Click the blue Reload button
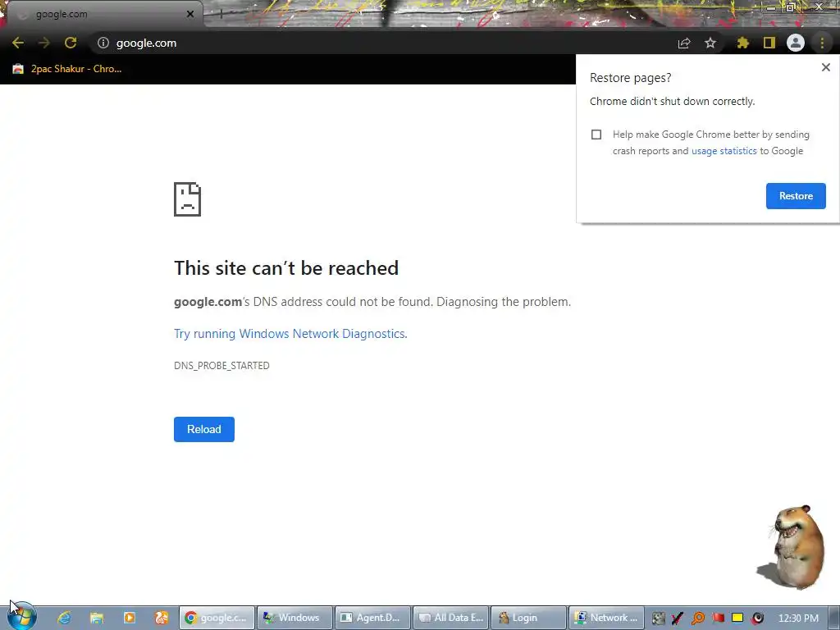 (x=204, y=429)
